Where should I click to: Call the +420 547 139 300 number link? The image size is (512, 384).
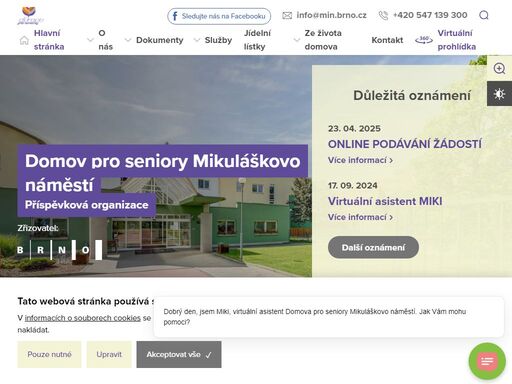430,15
